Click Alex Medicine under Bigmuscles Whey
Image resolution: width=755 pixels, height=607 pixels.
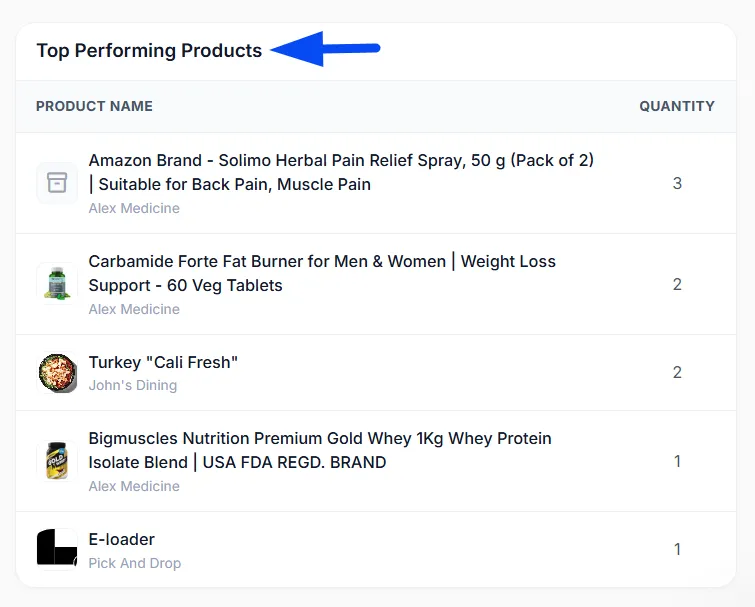coord(134,486)
